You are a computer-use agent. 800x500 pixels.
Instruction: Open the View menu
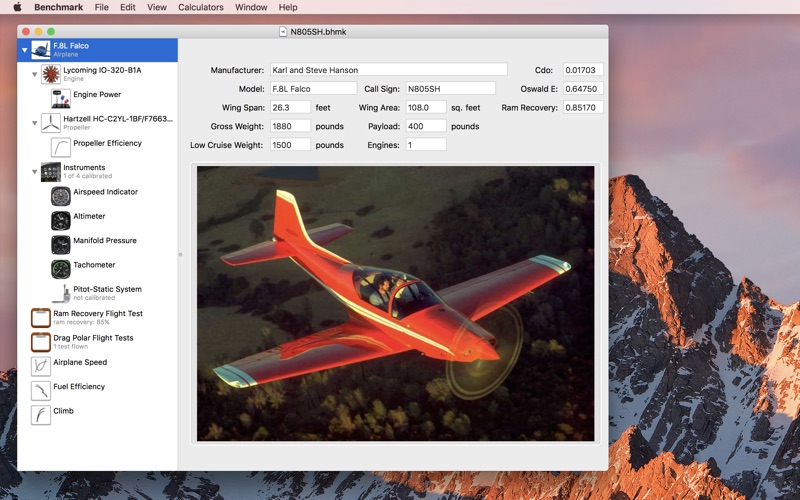click(157, 7)
